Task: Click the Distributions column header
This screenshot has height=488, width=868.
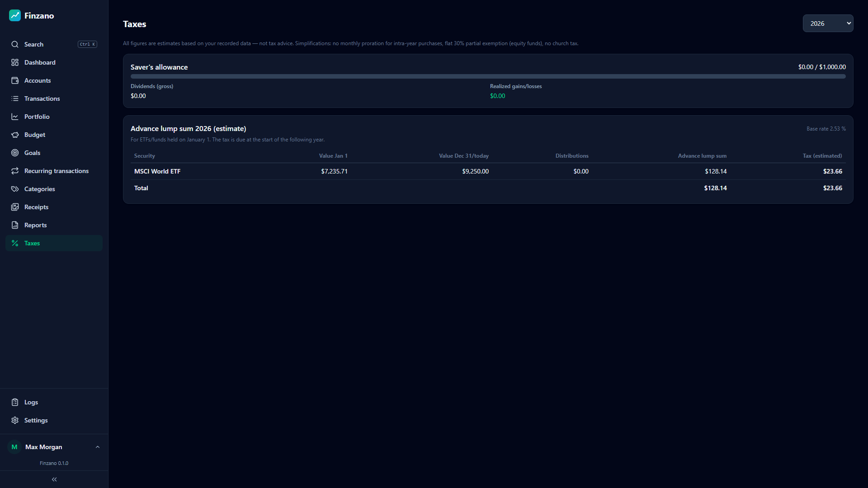Action: (x=572, y=156)
